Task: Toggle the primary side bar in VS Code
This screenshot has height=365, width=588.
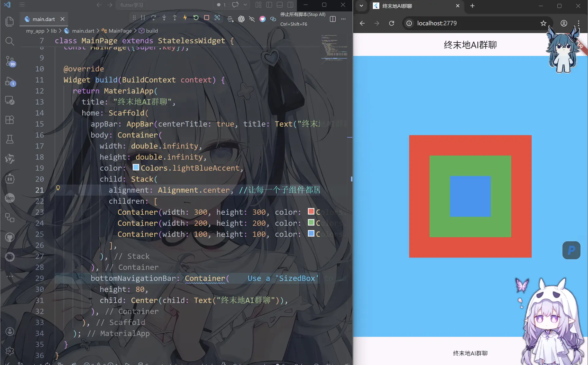Action: pos(269,5)
